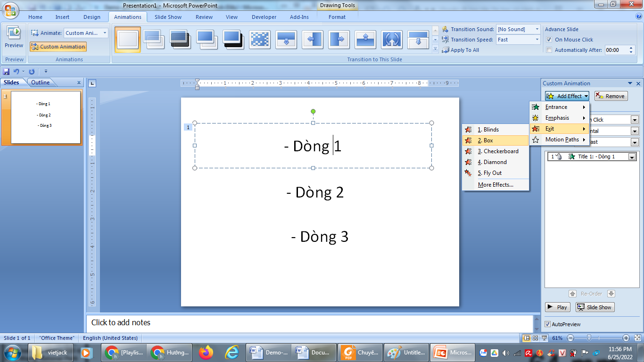Screen dimensions: 644x362
Task: Open the Emphasis effects submenu
Action: coord(560,118)
